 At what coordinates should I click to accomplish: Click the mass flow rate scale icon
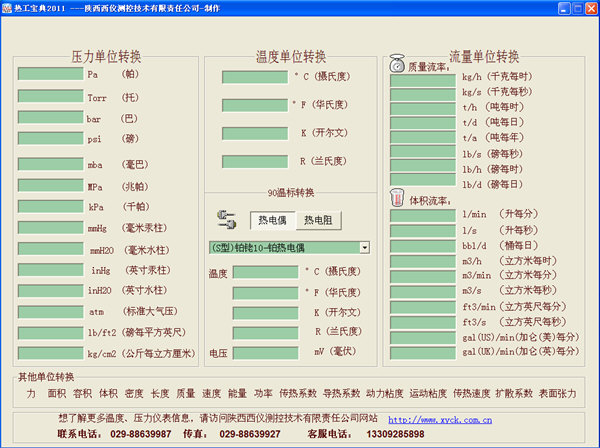(x=397, y=66)
